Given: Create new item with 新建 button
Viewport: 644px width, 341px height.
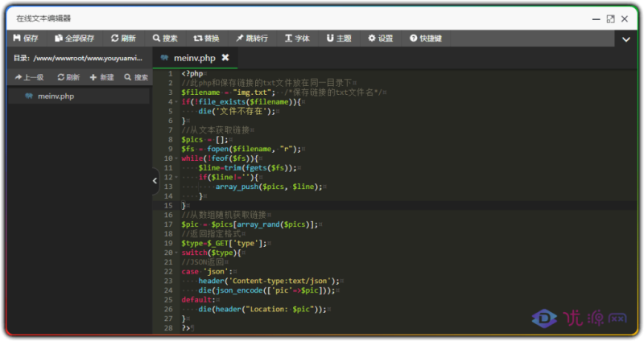Looking at the screenshot, I should [101, 77].
